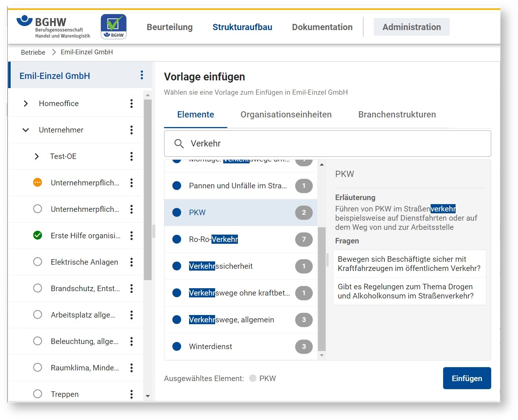
Task: Open three-dot menu for Emil-Einzel GmbH
Action: click(x=142, y=75)
